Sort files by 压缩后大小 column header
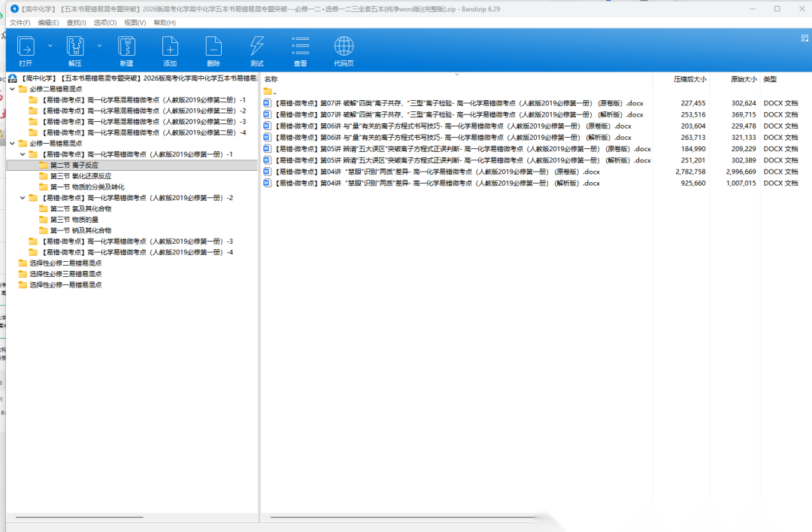This screenshot has height=532, width=812. (689, 79)
